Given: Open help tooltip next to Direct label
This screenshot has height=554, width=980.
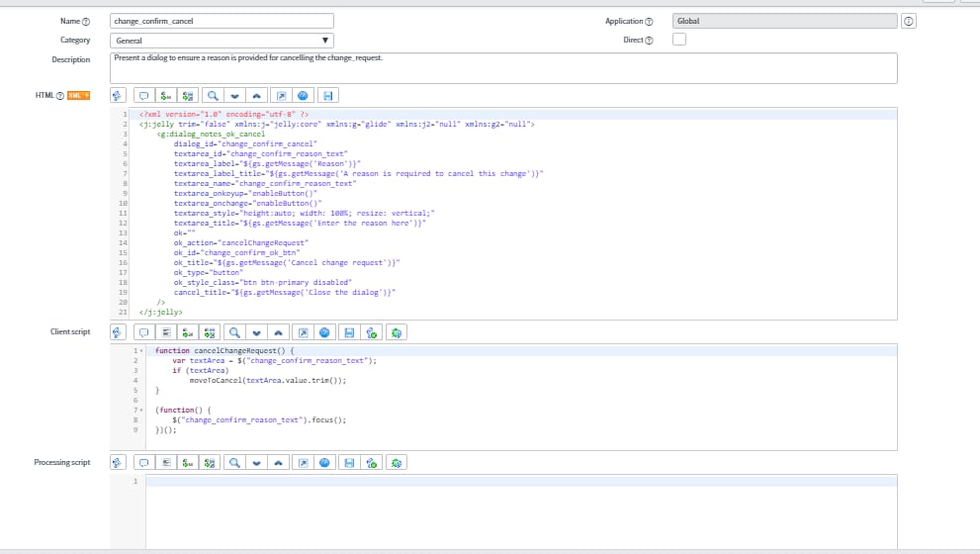Looking at the screenshot, I should click(x=649, y=41).
